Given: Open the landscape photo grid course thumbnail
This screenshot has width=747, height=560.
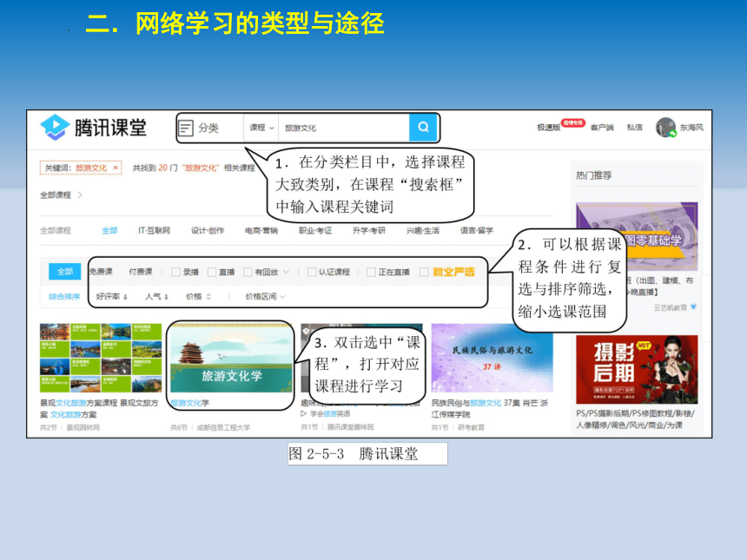Looking at the screenshot, I should point(101,358).
